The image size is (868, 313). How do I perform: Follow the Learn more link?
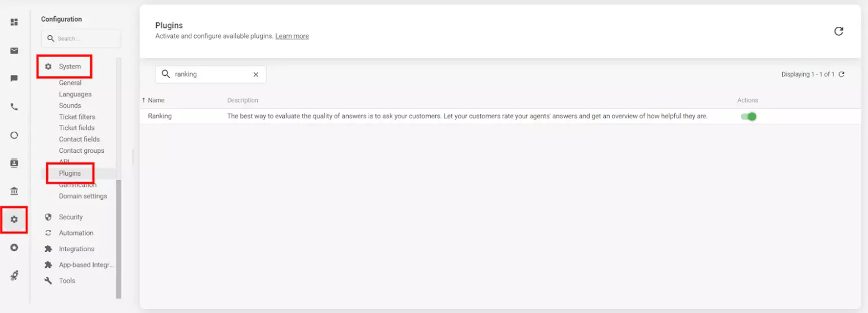292,36
